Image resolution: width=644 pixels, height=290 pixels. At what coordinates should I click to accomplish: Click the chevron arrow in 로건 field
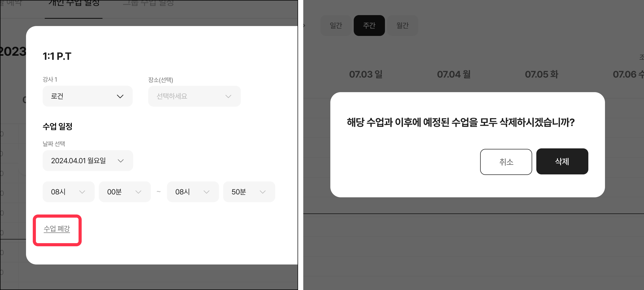pyautogui.click(x=120, y=96)
